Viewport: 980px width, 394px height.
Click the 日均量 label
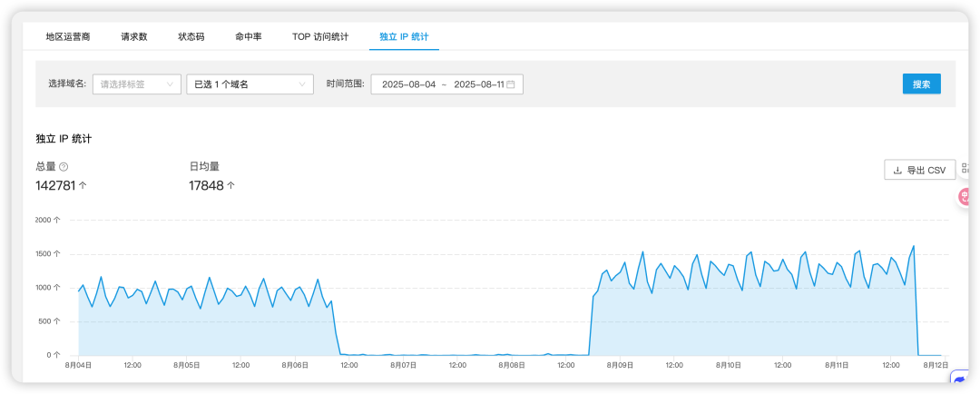tap(204, 166)
